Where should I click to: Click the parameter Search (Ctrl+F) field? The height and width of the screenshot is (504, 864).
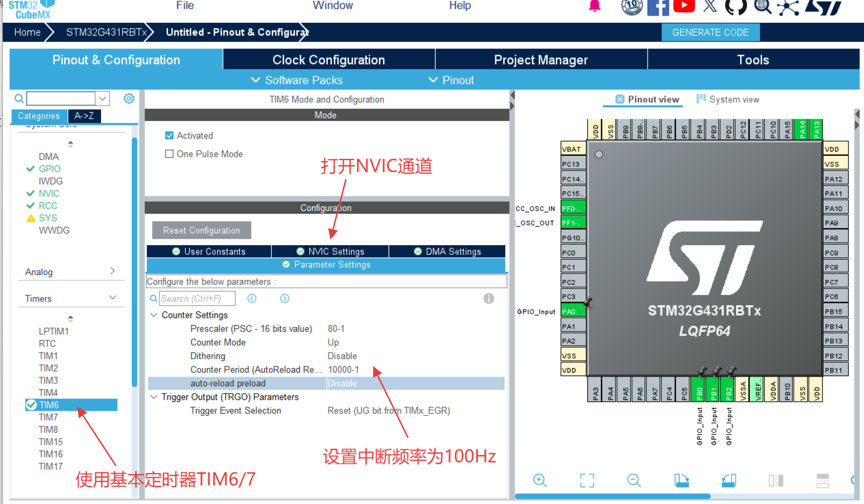[197, 298]
